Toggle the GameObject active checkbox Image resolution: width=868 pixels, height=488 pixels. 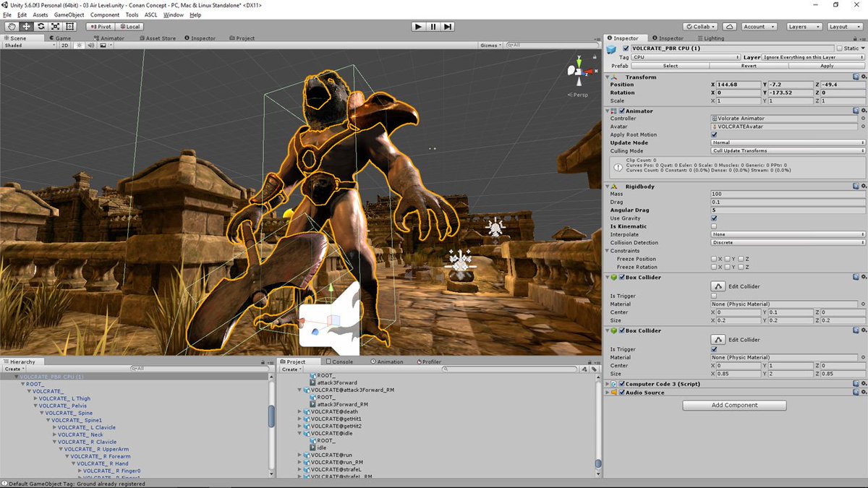coord(626,48)
